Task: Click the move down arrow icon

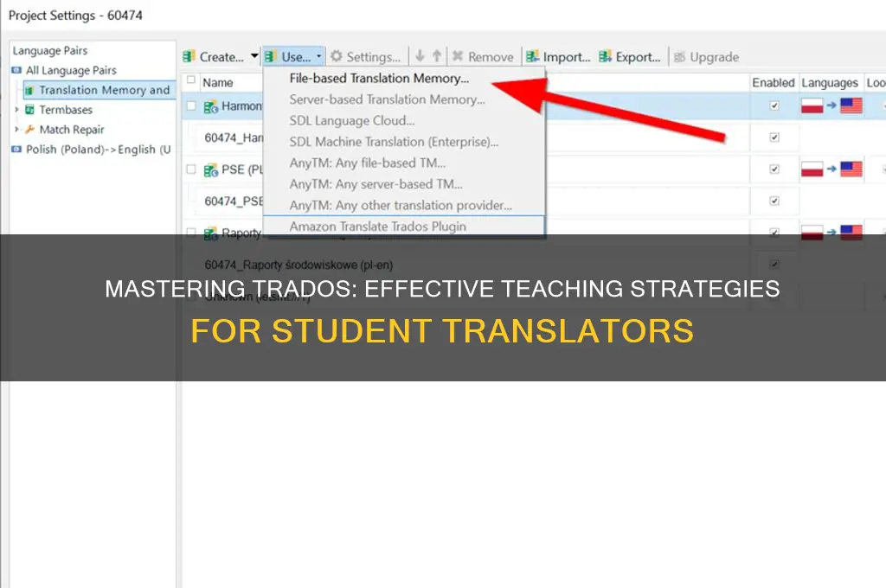Action: (420, 56)
